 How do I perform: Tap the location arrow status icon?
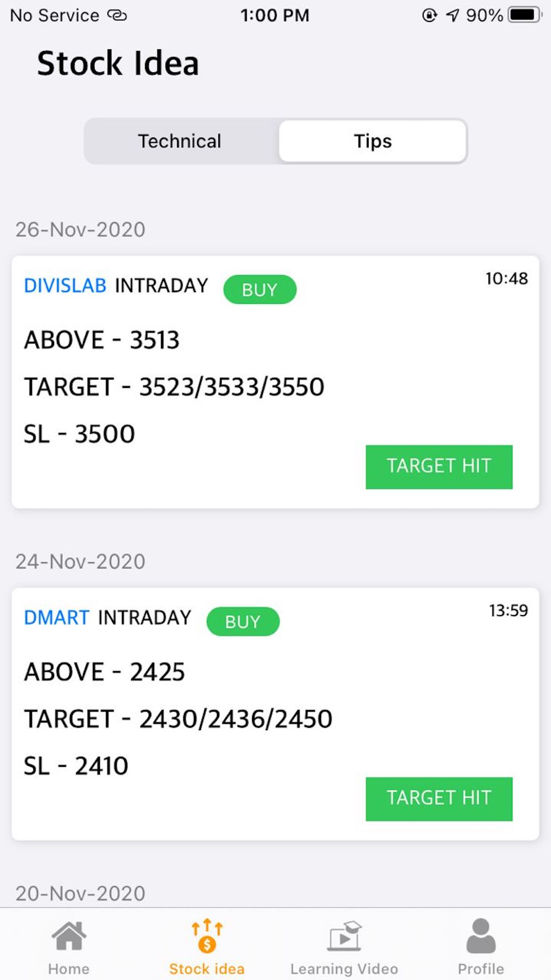[x=452, y=15]
